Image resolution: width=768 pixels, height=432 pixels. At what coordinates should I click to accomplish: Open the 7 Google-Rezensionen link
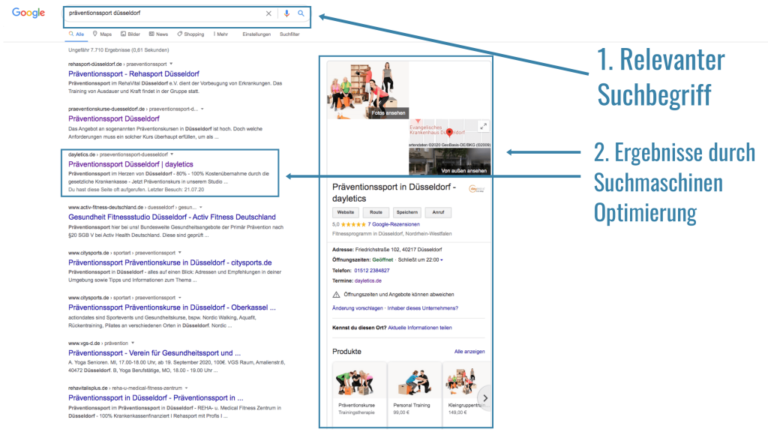click(x=394, y=224)
